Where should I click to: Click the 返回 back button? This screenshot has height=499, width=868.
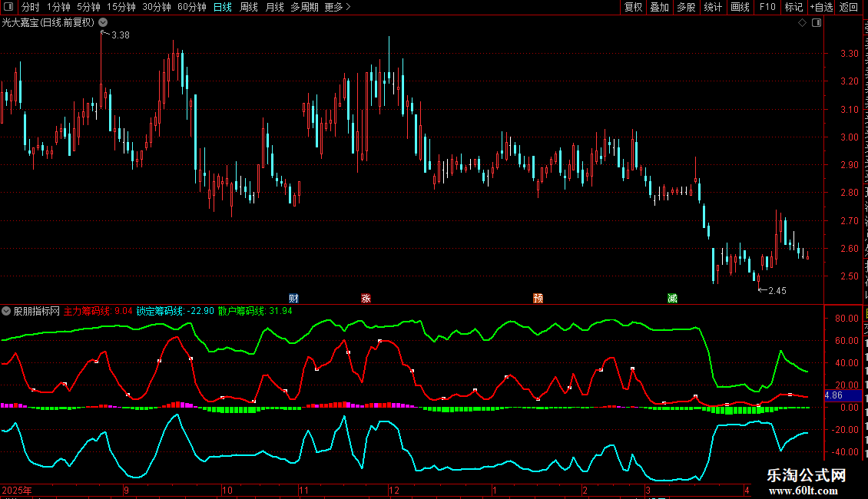[x=849, y=7]
